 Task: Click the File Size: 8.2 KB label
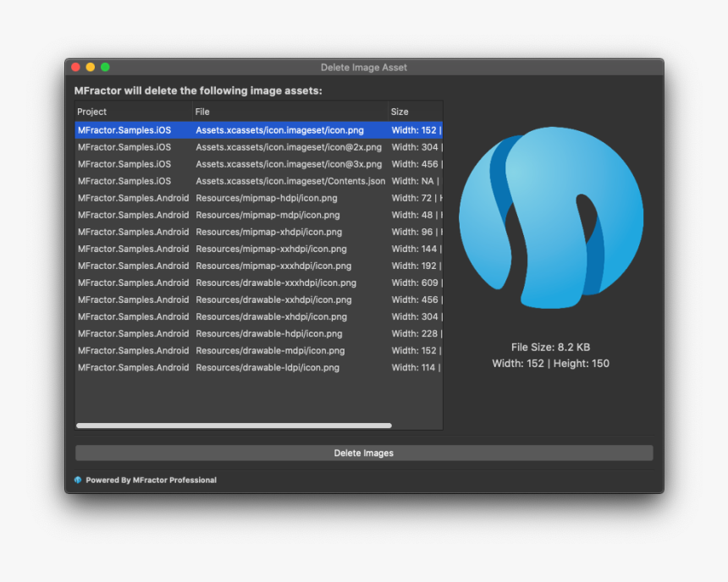coord(550,347)
